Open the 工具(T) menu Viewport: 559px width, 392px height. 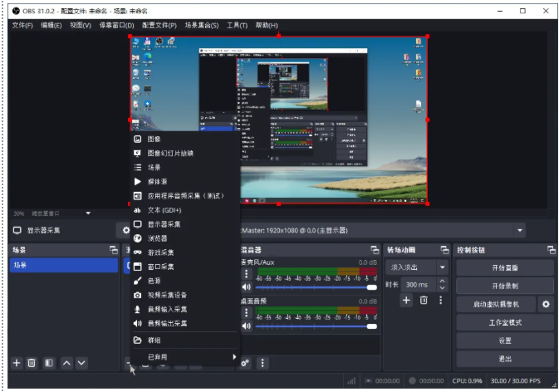click(237, 25)
